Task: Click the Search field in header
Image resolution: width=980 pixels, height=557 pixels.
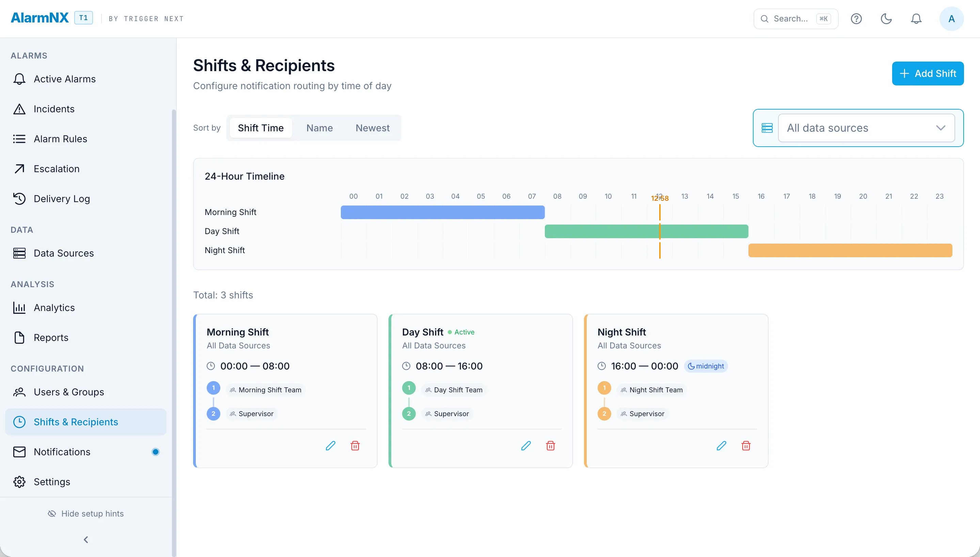Action: [x=796, y=19]
